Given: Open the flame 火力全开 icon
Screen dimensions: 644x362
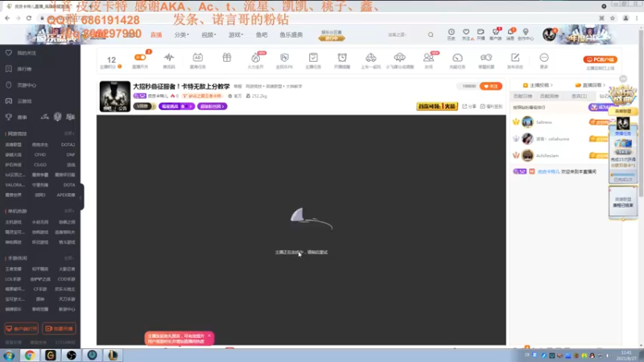Looking at the screenshot, I should (255, 58).
